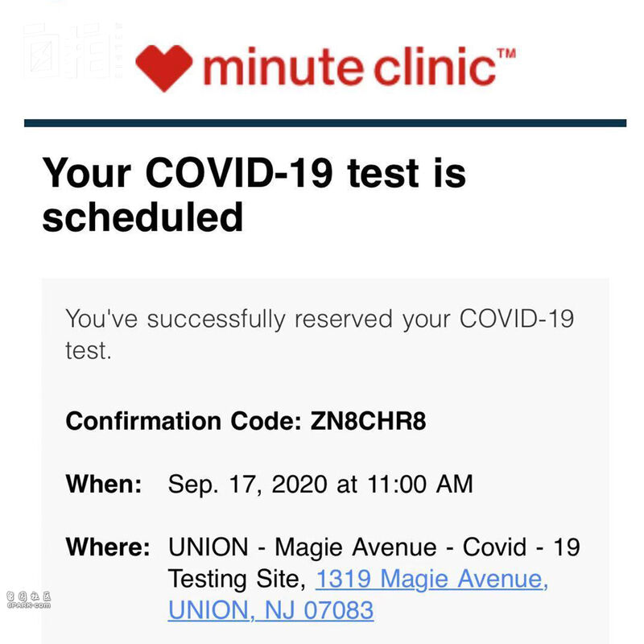
Task: Click the 6park.com watermark logo
Action: point(29,600)
